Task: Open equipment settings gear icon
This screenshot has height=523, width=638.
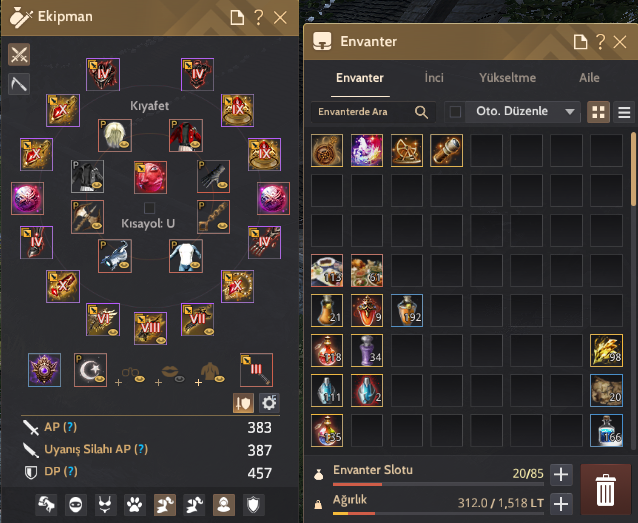Action: coord(269,403)
